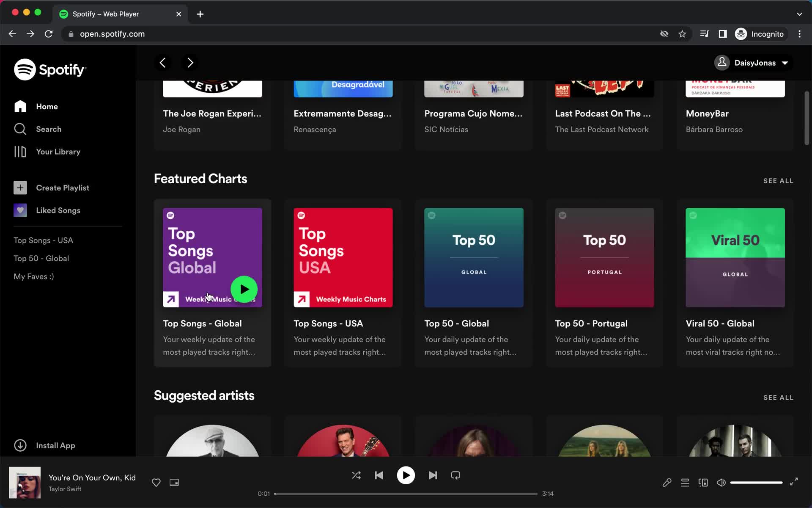The image size is (812, 508).
Task: Click the browser forward arrow
Action: point(30,34)
